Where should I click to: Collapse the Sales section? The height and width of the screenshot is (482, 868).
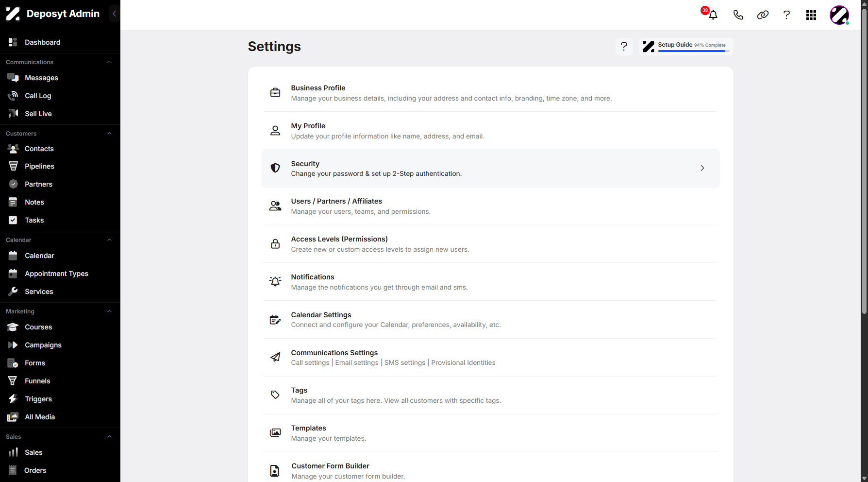(109, 437)
